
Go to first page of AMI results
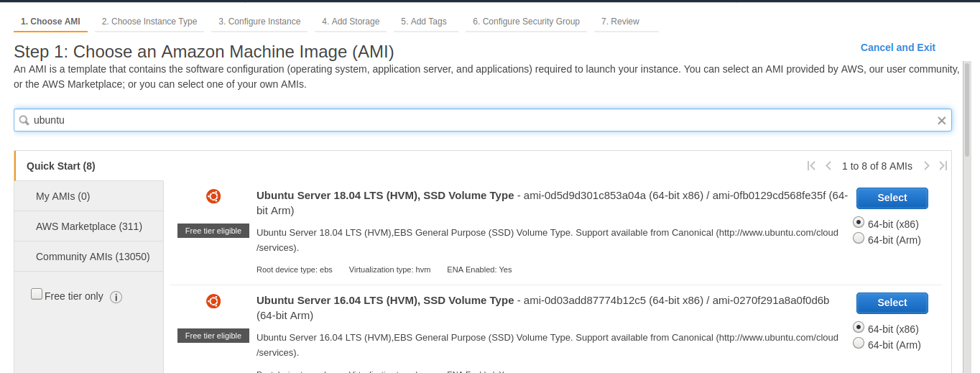click(811, 166)
